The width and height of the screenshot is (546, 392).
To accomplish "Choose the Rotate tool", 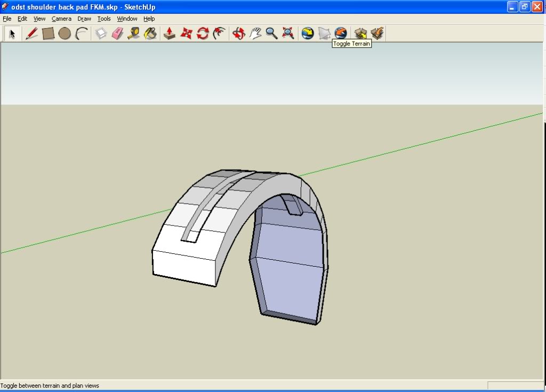I will [203, 34].
